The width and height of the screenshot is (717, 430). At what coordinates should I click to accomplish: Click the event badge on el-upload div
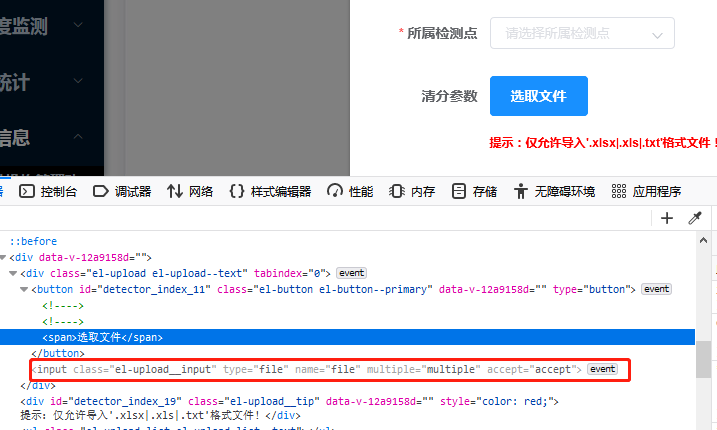click(x=351, y=273)
